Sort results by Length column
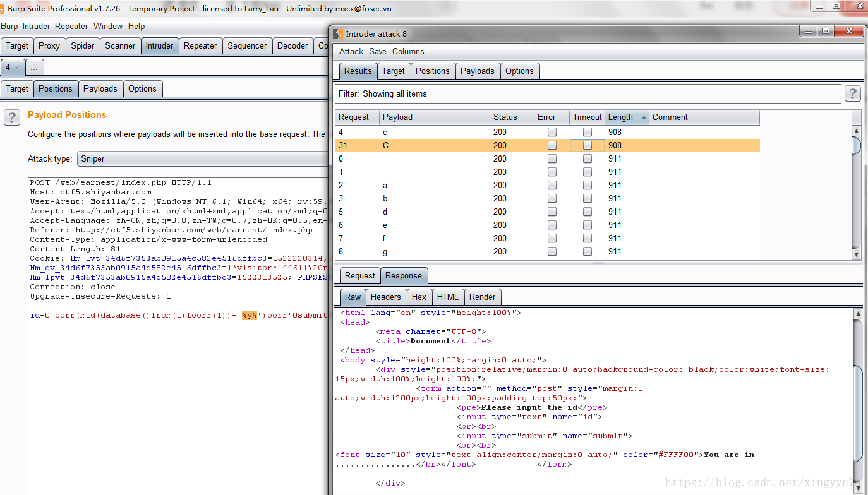Viewport: 868px width, 495px height. [627, 117]
